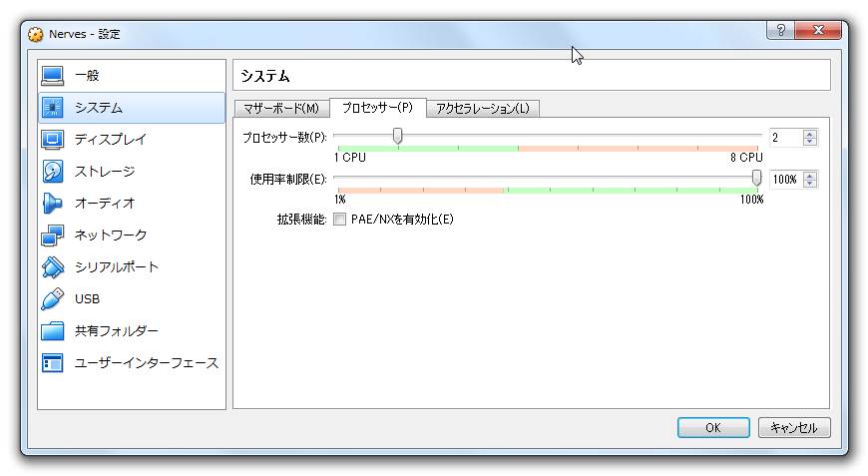This screenshot has height=476, width=868.
Task: Click the Display (ディスプレイ) screen icon
Action: pyautogui.click(x=53, y=140)
